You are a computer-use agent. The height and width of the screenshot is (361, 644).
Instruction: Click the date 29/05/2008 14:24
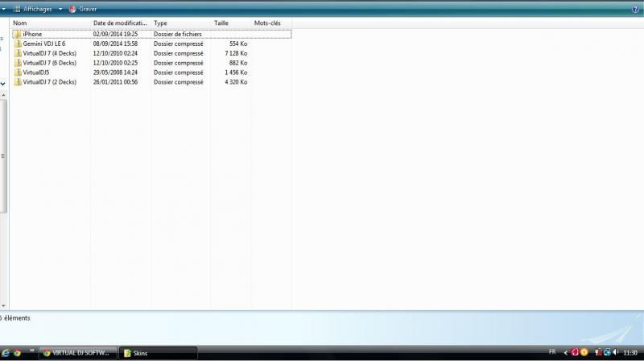[x=115, y=73]
